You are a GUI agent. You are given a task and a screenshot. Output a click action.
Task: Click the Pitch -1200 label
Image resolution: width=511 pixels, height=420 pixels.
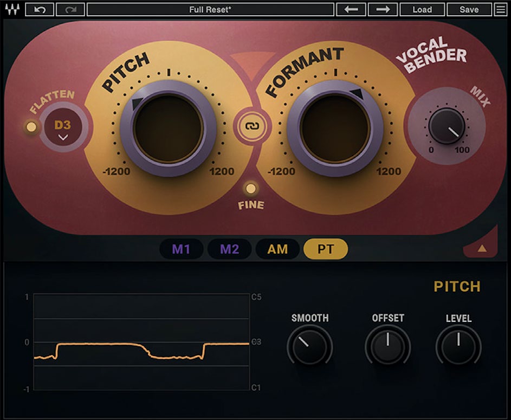[x=117, y=171]
